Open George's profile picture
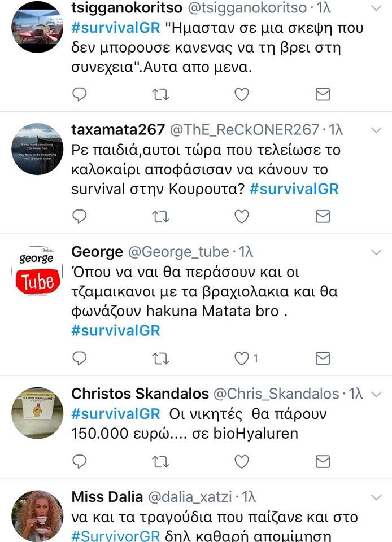 coord(37,270)
